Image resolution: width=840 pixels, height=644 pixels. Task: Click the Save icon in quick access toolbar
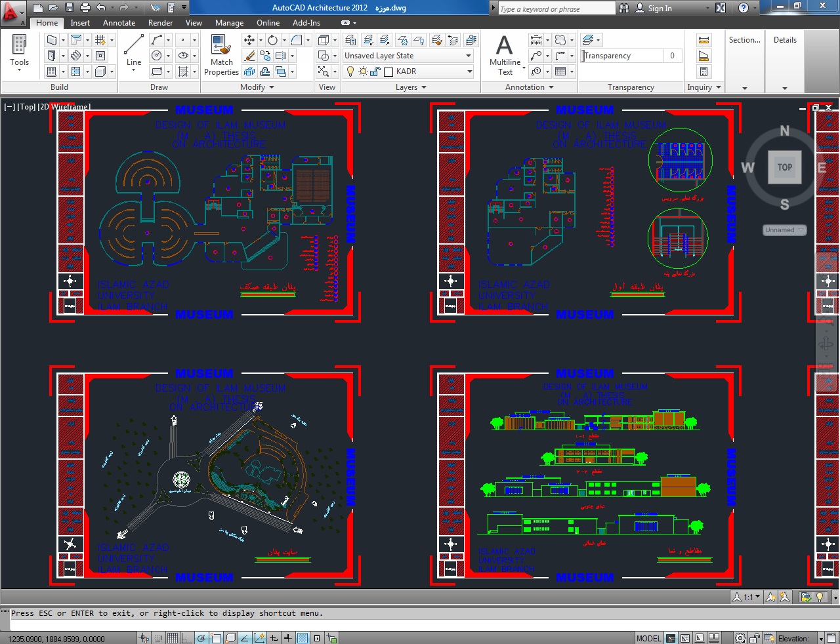click(x=70, y=8)
